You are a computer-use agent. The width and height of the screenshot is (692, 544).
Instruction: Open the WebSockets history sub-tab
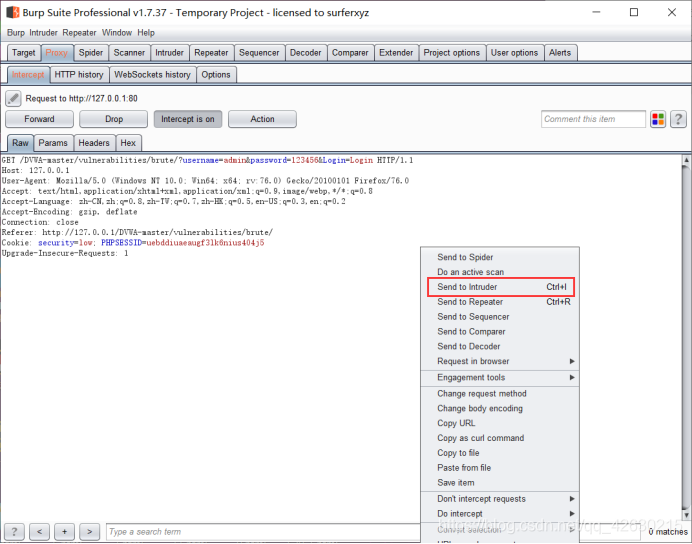click(x=152, y=75)
